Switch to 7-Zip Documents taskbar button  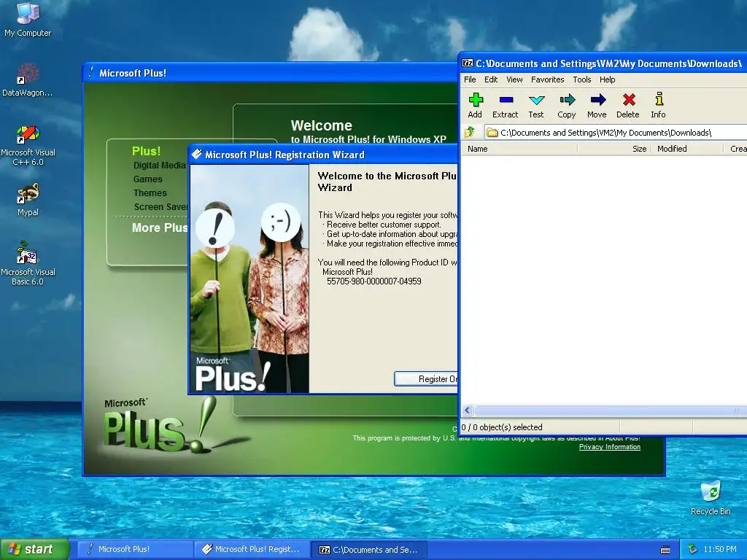click(368, 549)
